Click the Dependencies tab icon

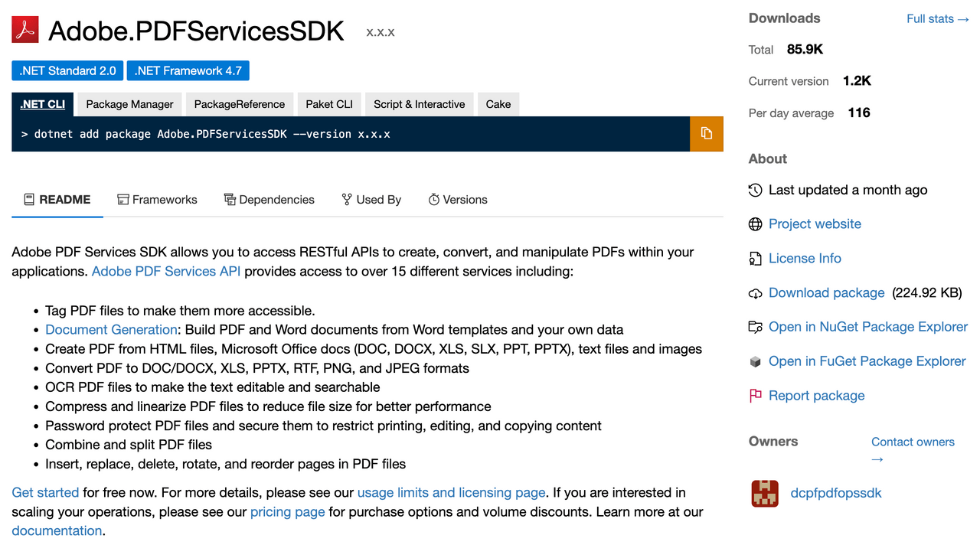coord(230,200)
